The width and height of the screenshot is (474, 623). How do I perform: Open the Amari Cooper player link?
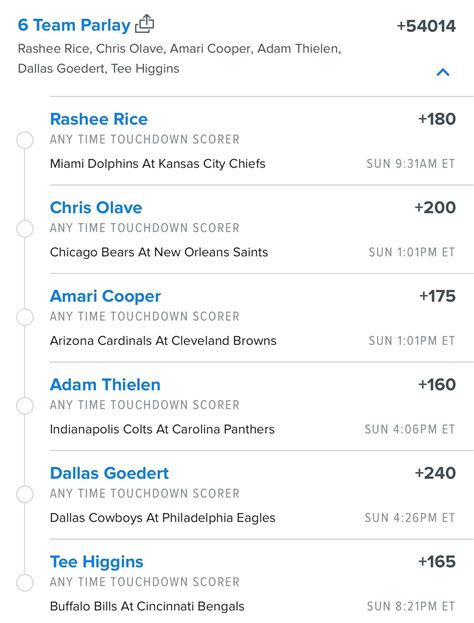(105, 296)
